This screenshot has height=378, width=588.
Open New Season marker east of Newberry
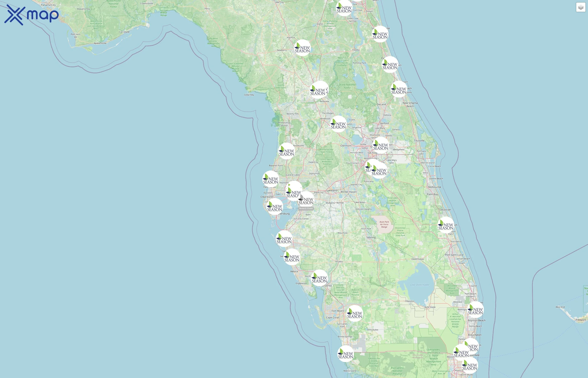pyautogui.click(x=302, y=48)
